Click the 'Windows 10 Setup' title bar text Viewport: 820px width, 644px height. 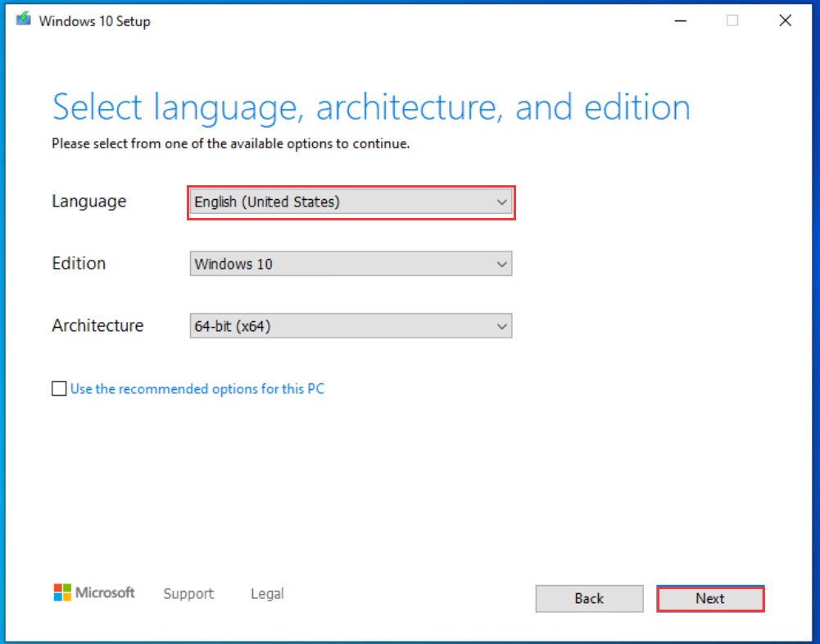coord(95,21)
